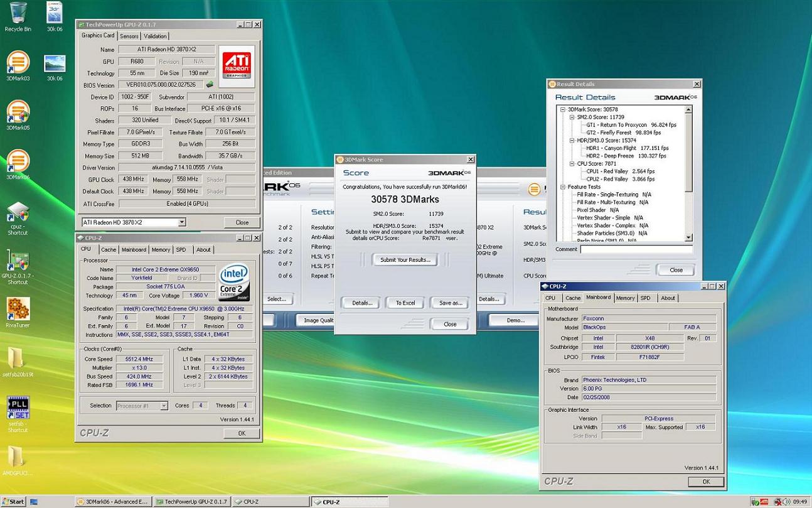Open the setfsb20b19t folder icon

point(18,362)
